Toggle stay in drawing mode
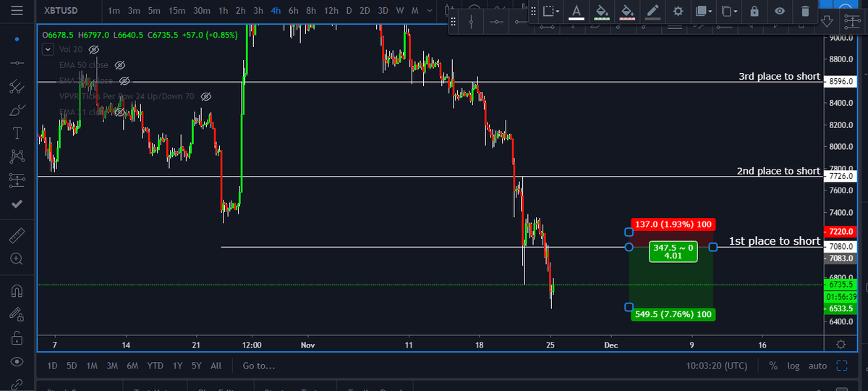868x391 pixels. coord(17,314)
